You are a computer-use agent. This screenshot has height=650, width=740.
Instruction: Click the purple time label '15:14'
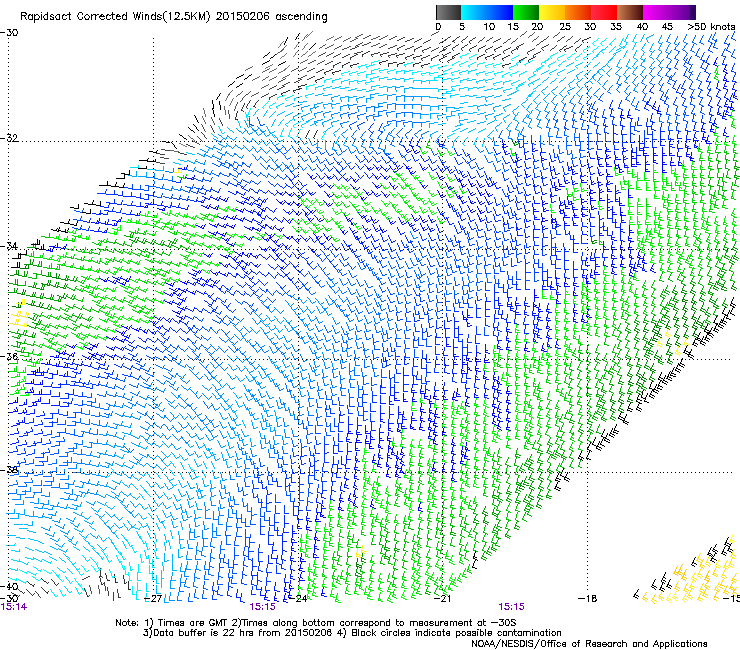[x=13, y=607]
